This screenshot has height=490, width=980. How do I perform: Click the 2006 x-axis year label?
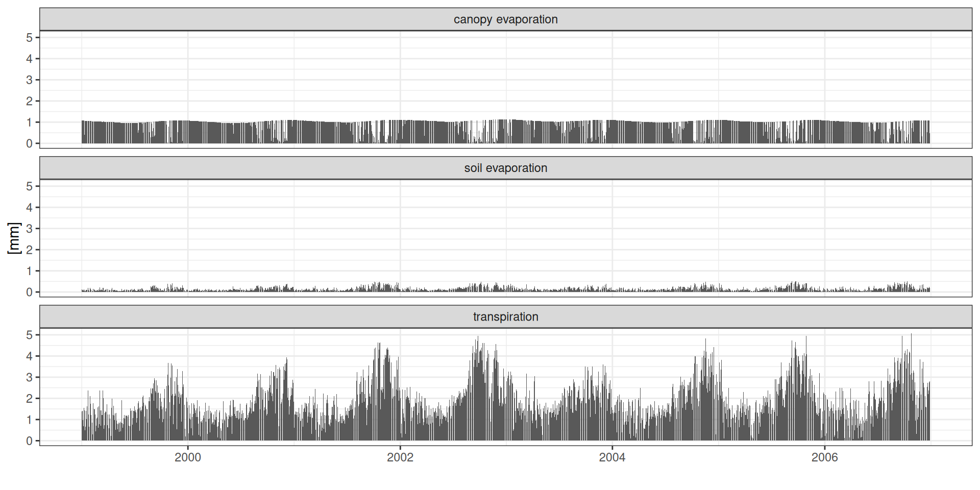point(824,457)
